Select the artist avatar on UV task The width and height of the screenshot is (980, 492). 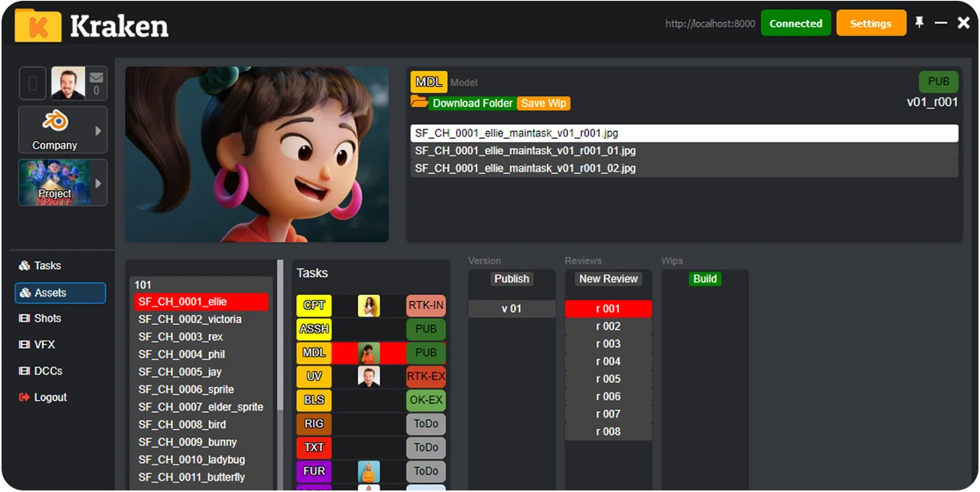point(369,376)
